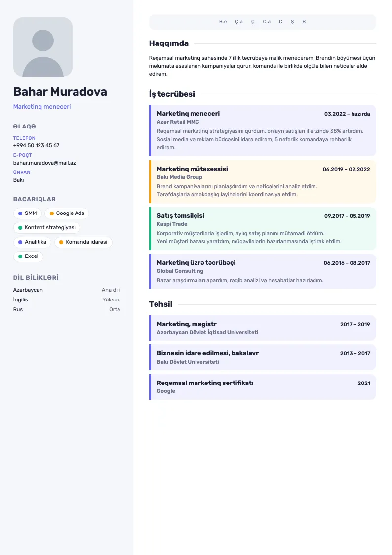The height and width of the screenshot is (555, 392).
Task: Click the purple 'Marketinq meneceri' title under the name
Action: click(x=42, y=107)
